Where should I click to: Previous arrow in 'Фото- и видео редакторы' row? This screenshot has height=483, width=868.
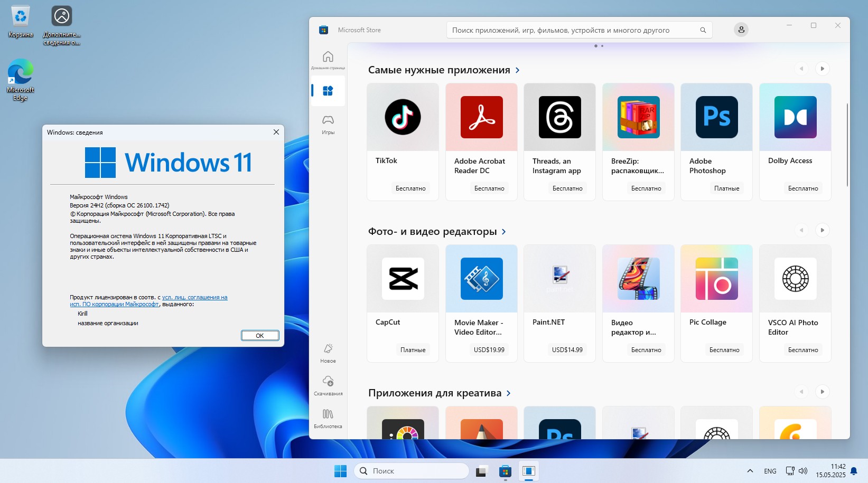point(801,230)
